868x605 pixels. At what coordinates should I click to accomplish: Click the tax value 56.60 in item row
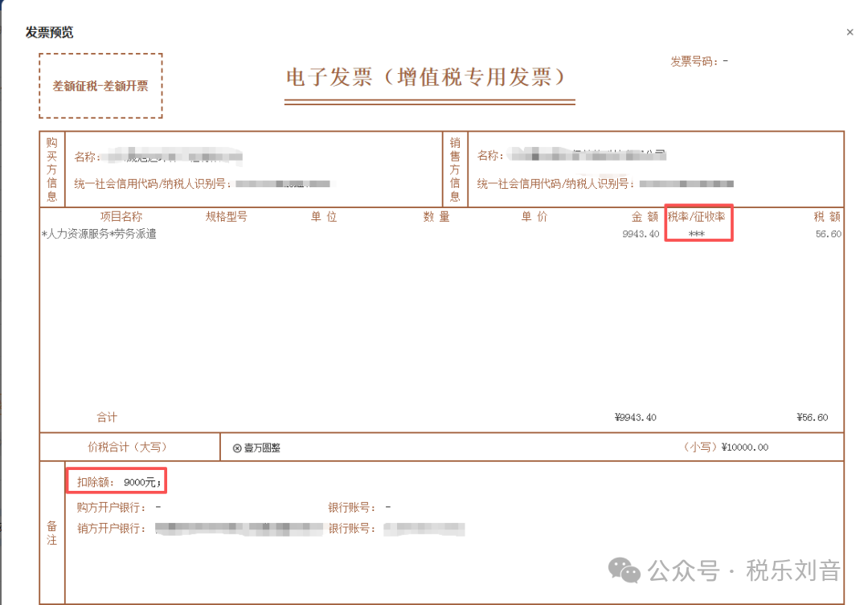pyautogui.click(x=828, y=234)
